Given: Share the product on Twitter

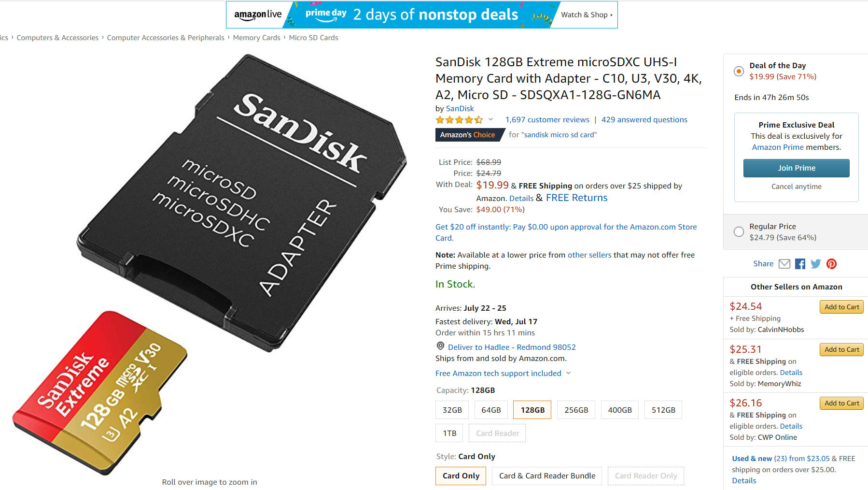Looking at the screenshot, I should point(816,264).
